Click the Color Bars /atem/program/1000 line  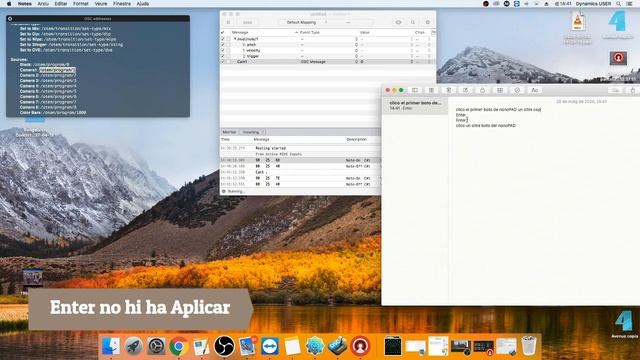coord(53,113)
